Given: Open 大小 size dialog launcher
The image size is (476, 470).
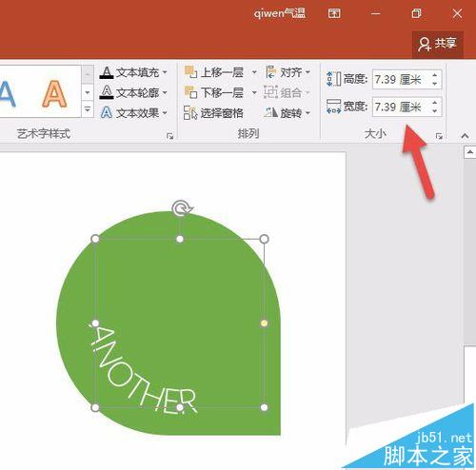Looking at the screenshot, I should coord(439,136).
